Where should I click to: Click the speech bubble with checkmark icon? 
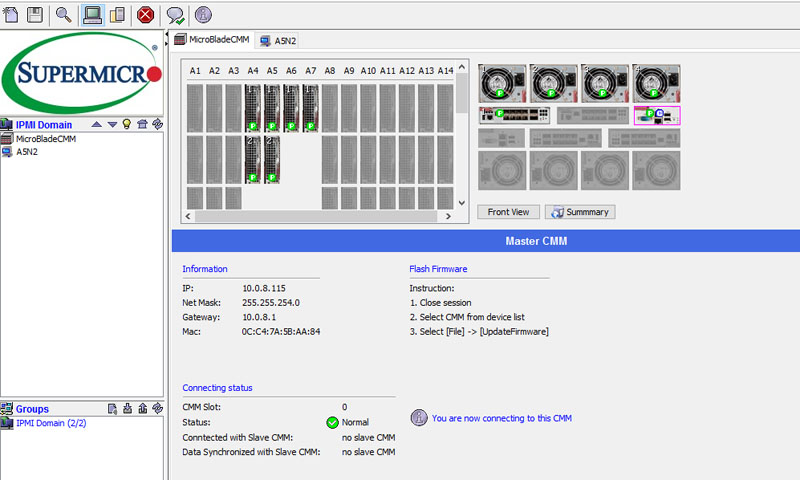175,14
